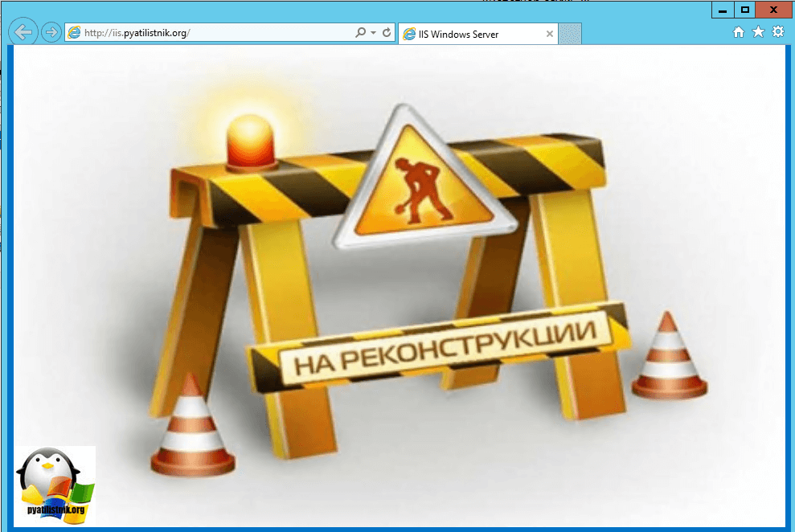
Task: Refresh the page
Action: (387, 32)
